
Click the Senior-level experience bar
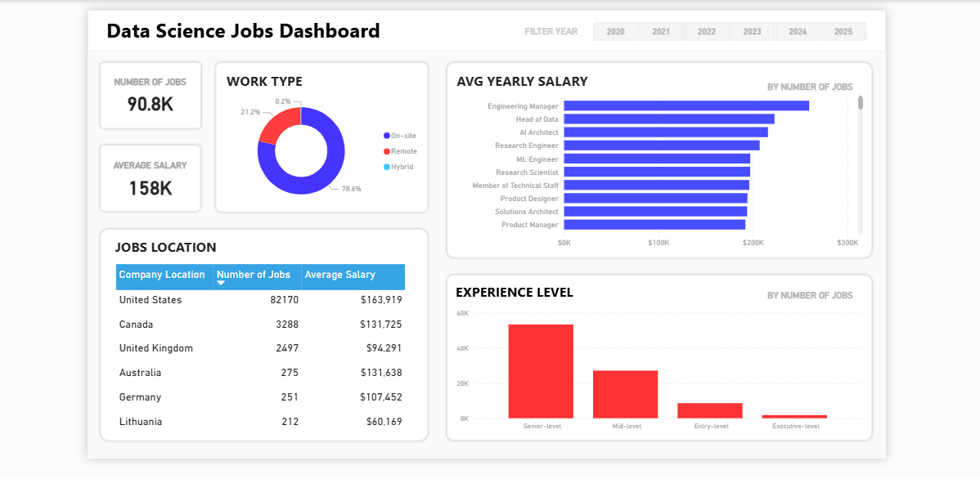pos(541,371)
